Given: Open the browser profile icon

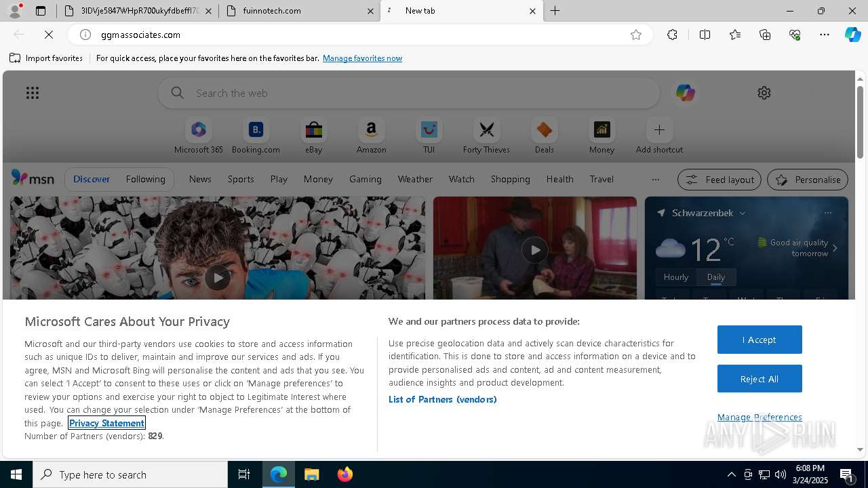Looking at the screenshot, I should pos(15,11).
